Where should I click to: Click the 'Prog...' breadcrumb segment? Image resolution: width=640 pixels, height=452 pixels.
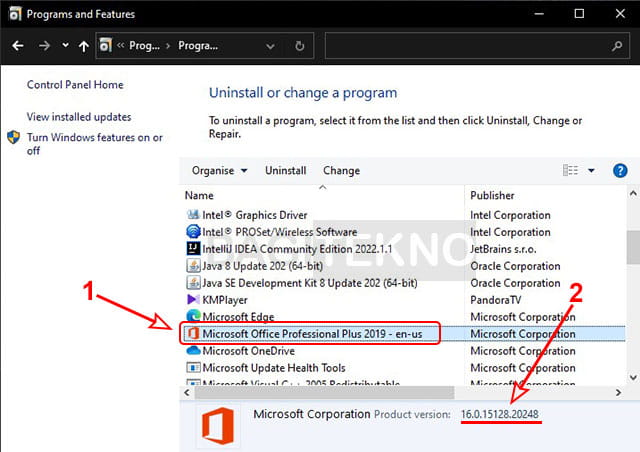pos(144,45)
